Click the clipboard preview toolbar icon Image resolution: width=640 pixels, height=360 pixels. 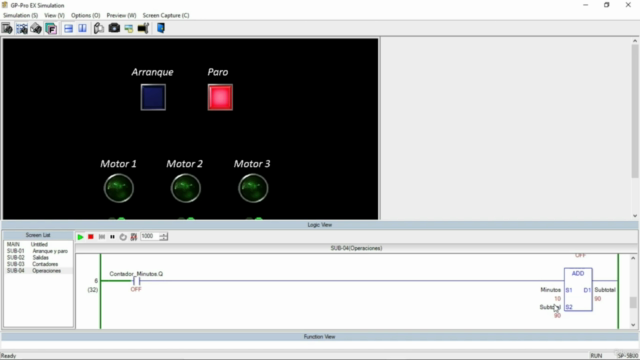[99, 29]
